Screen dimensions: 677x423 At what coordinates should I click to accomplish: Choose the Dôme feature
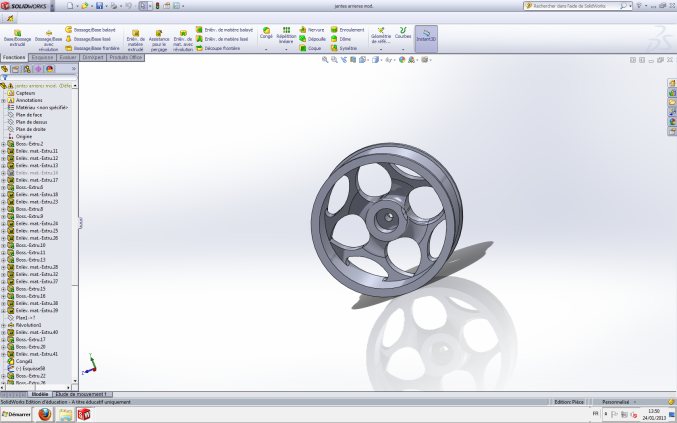pyautogui.click(x=341, y=39)
